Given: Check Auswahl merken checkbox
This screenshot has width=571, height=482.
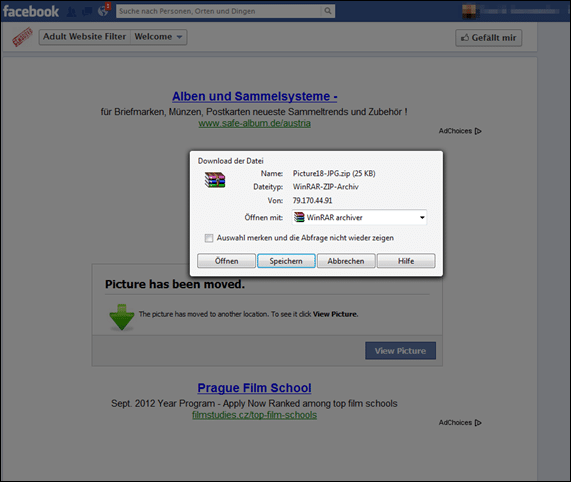Looking at the screenshot, I should click(x=209, y=238).
